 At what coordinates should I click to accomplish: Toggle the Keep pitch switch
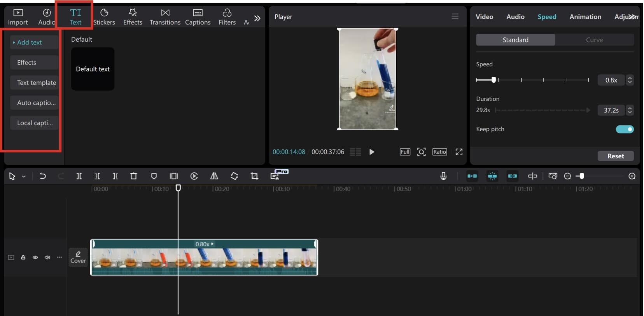click(x=625, y=129)
